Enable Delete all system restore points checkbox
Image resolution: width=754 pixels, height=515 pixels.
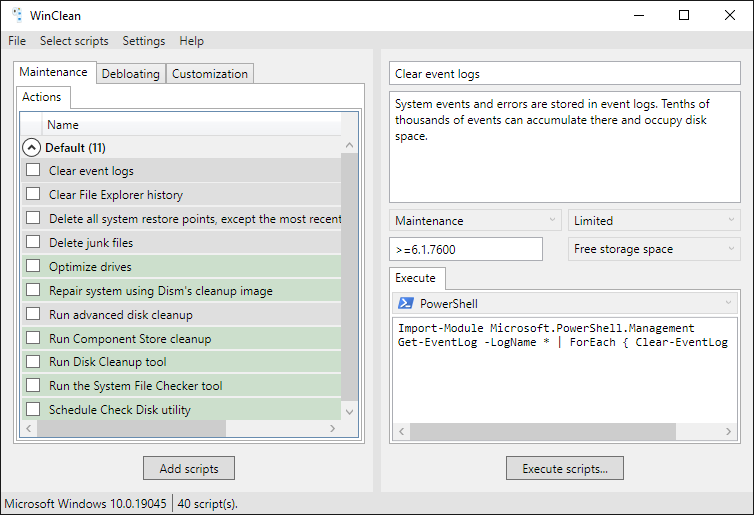[x=33, y=218]
